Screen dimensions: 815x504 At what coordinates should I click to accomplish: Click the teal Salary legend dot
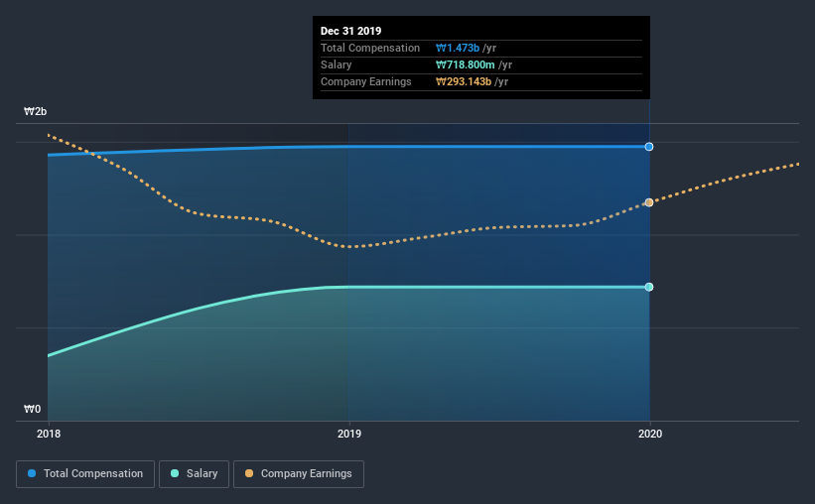(175, 473)
